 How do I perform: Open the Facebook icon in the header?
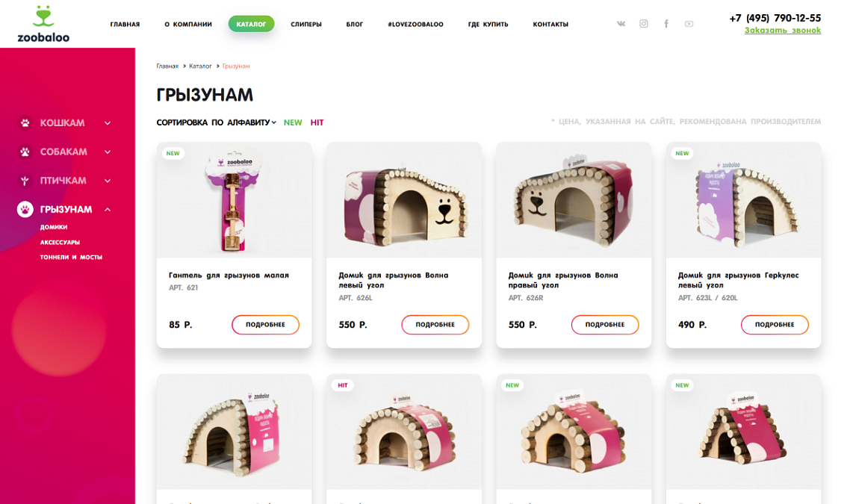pyautogui.click(x=666, y=24)
